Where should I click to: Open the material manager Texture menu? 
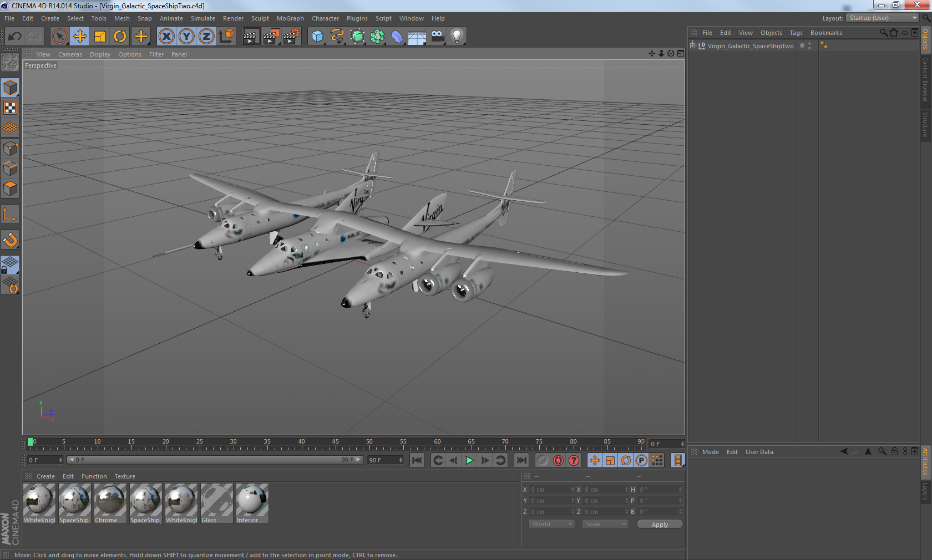(125, 476)
